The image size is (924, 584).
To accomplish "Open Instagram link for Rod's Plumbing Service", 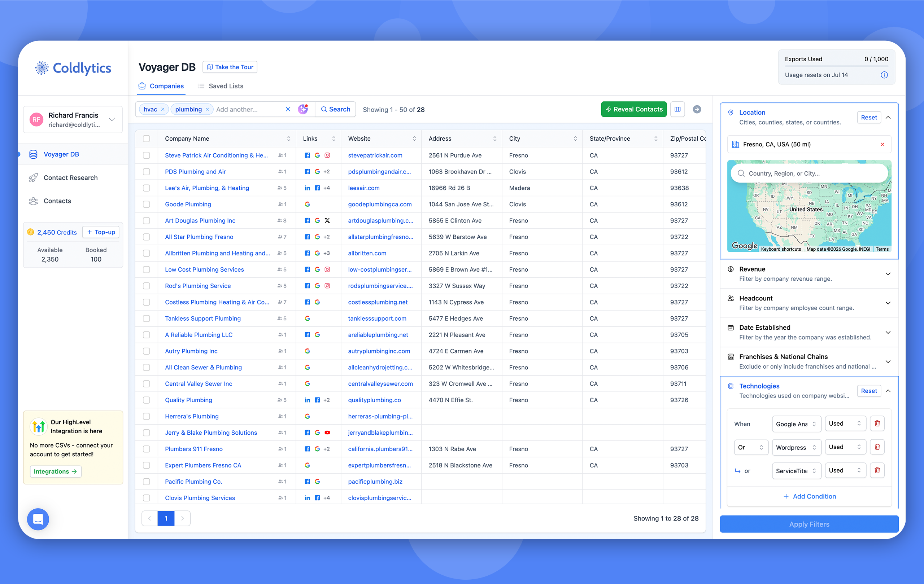I will coord(327,286).
